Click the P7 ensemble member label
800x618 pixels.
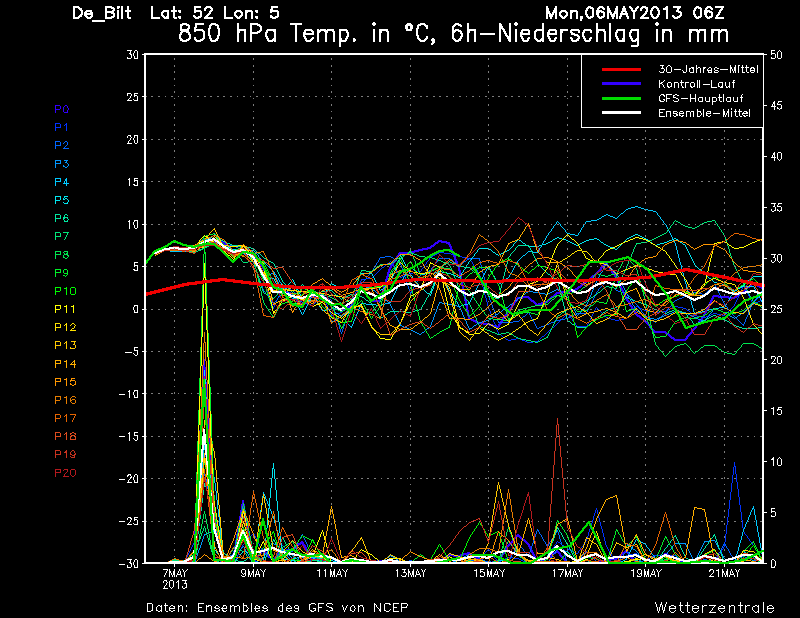(x=62, y=236)
